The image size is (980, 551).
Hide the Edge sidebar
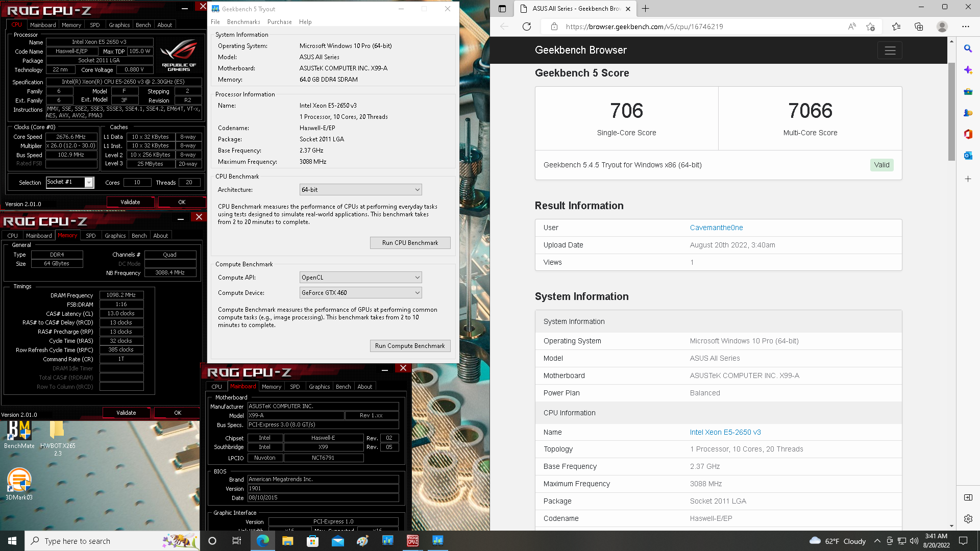[x=968, y=497]
